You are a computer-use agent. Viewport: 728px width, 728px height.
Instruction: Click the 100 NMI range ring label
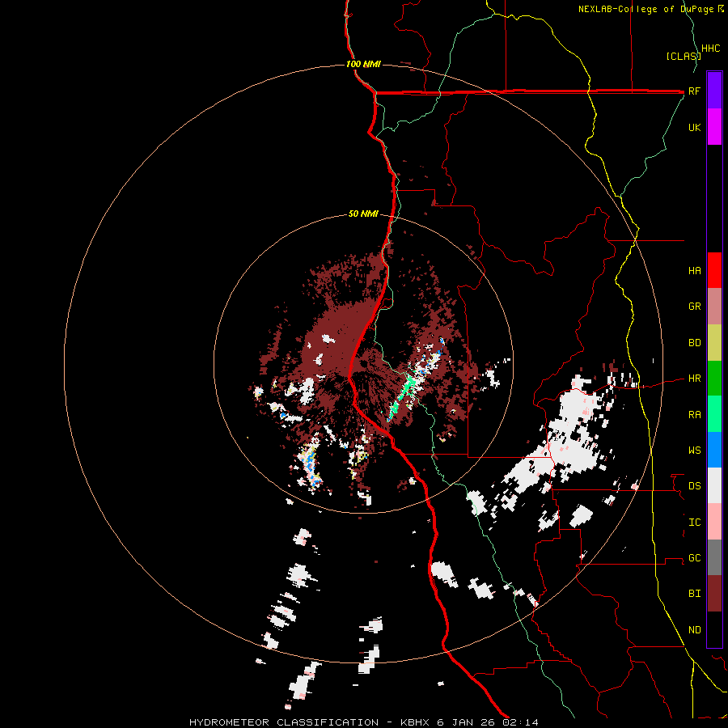(363, 64)
